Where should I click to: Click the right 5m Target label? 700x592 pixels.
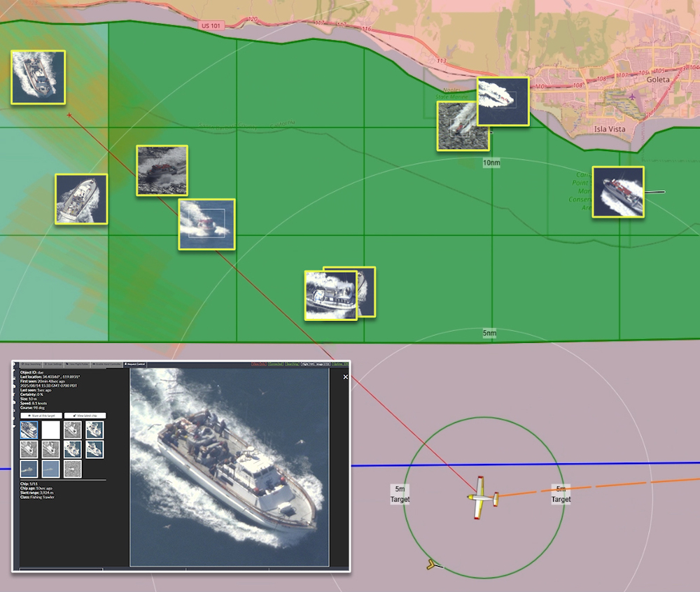(561, 494)
